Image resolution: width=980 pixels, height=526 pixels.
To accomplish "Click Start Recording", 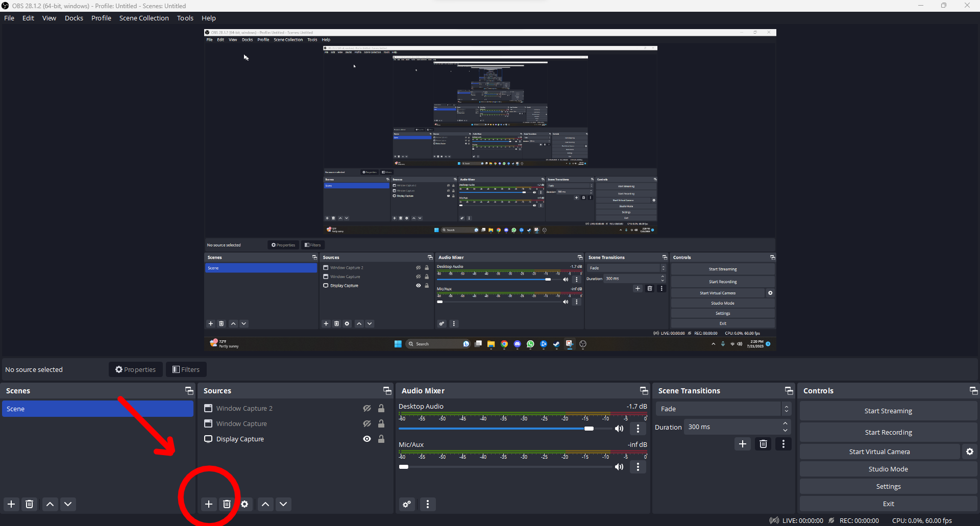I will click(888, 432).
